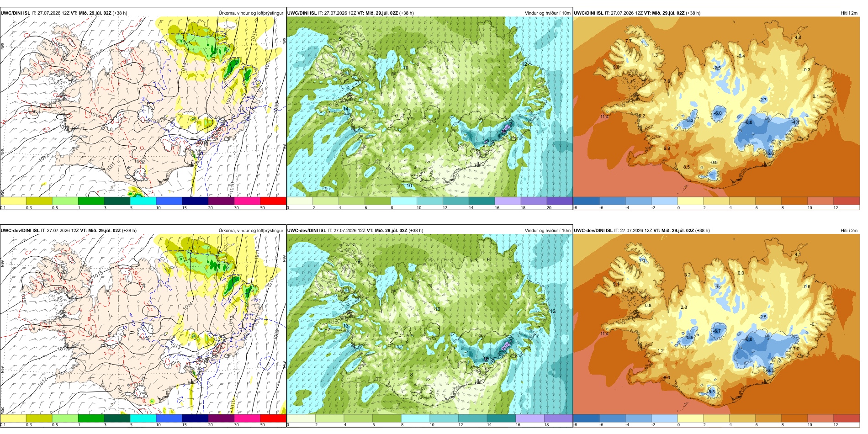Screen dimensions: 868x434
Task: Click the 6.2 temperature value on UWC map
Action: (641, 116)
